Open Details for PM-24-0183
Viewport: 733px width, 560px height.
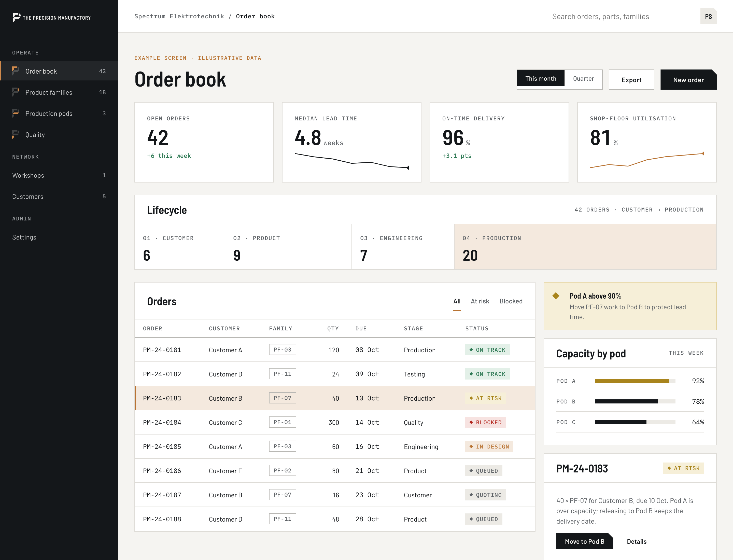(636, 541)
